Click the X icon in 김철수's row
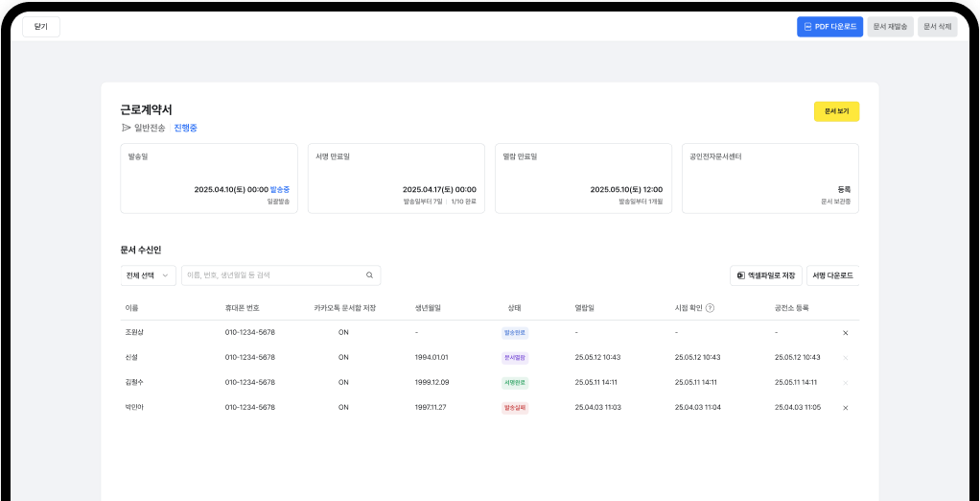Image resolution: width=980 pixels, height=501 pixels. pyautogui.click(x=845, y=382)
